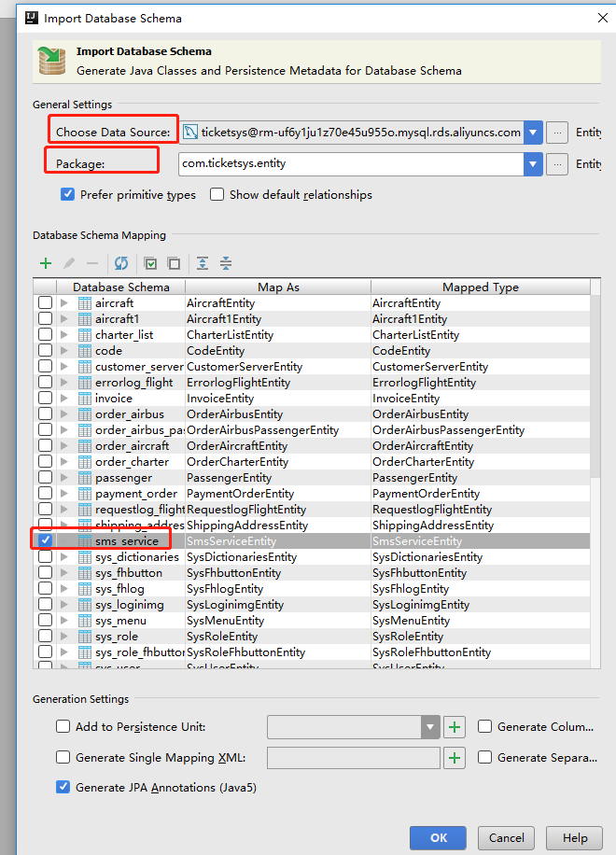Toggle the Prefer primitive types checkbox
The image size is (616, 855).
click(67, 194)
